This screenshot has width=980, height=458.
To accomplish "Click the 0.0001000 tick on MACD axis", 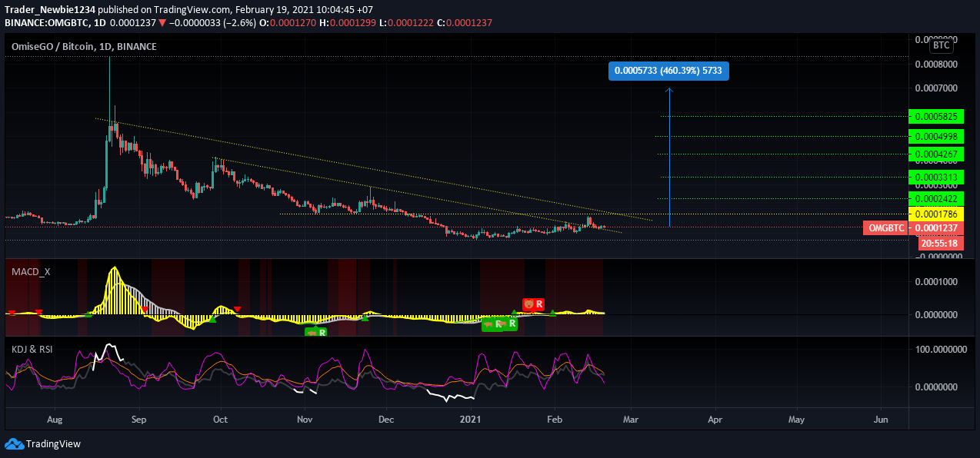I will (x=936, y=282).
